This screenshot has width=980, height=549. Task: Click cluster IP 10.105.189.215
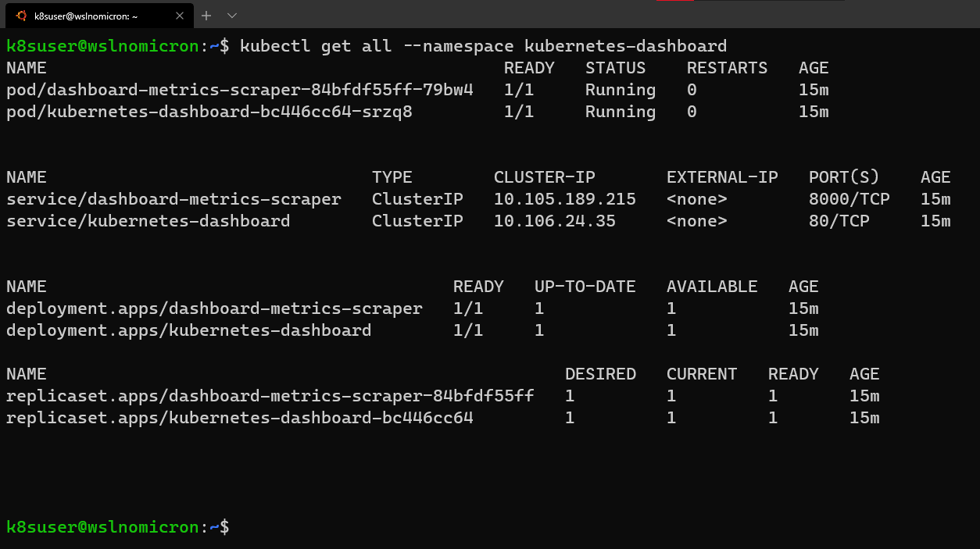564,198
